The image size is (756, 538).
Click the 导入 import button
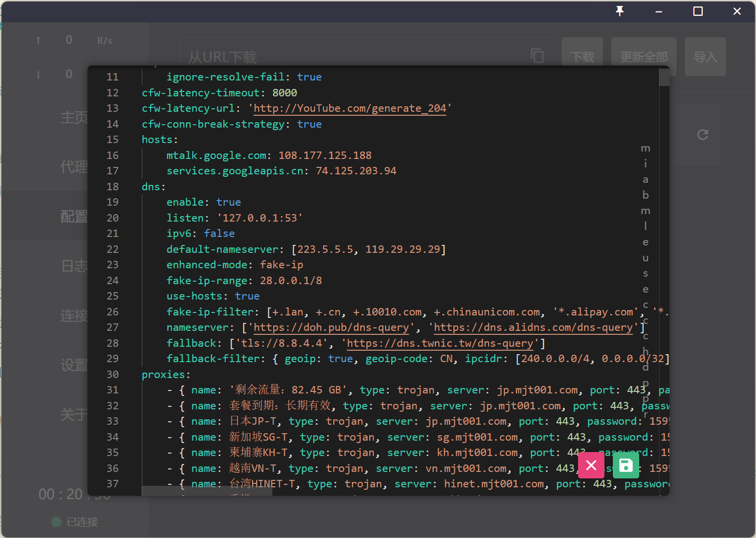tap(705, 57)
